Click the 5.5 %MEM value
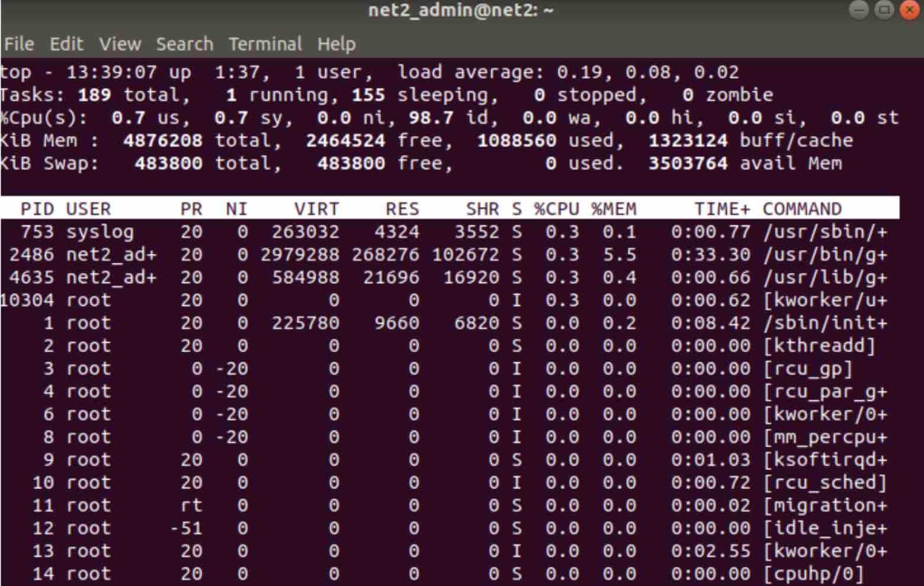Screen dimensions: 924x586 pyautogui.click(x=620, y=255)
